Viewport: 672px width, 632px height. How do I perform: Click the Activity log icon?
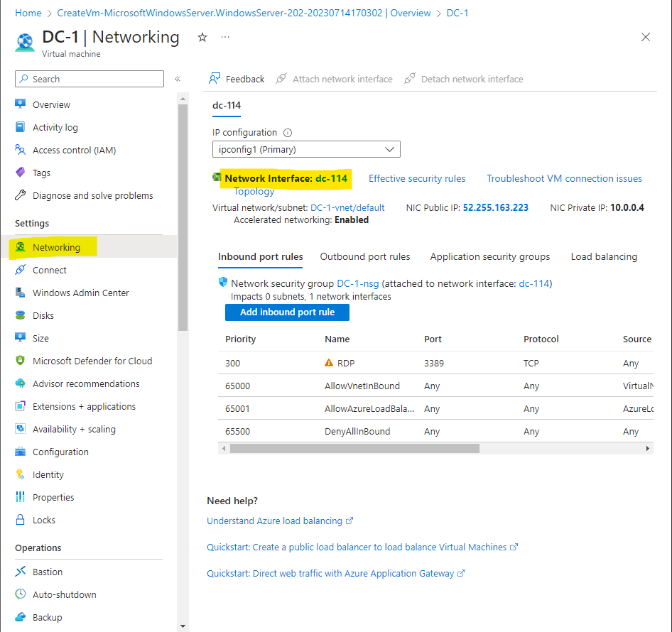[x=20, y=127]
